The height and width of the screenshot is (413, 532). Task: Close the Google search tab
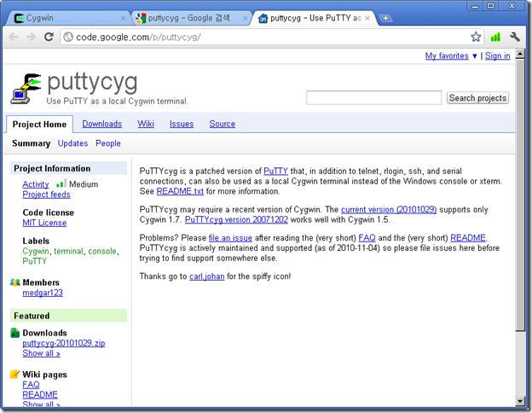tap(245, 18)
